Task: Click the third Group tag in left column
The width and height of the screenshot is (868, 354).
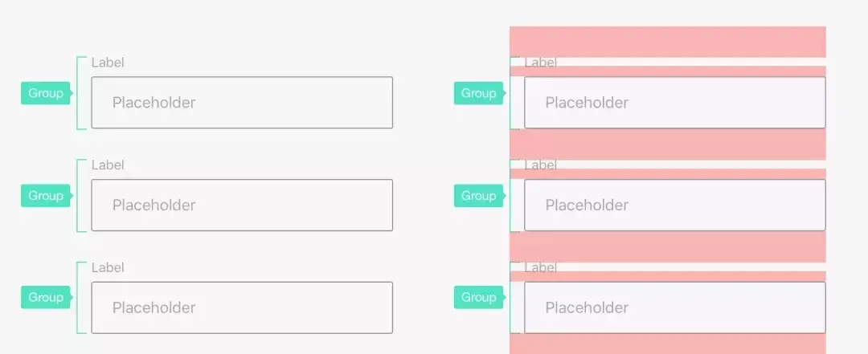Action: (46, 298)
